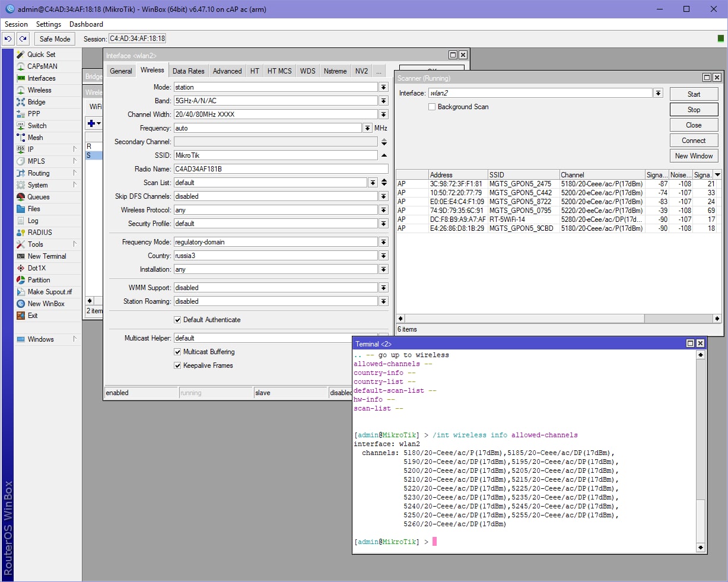This screenshot has width=728, height=582.
Task: Open Wireless in sidebar
Action: 39,90
